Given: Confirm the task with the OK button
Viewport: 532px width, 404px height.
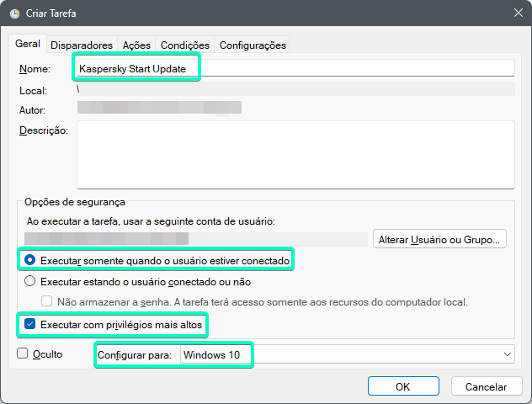Looking at the screenshot, I should (403, 386).
